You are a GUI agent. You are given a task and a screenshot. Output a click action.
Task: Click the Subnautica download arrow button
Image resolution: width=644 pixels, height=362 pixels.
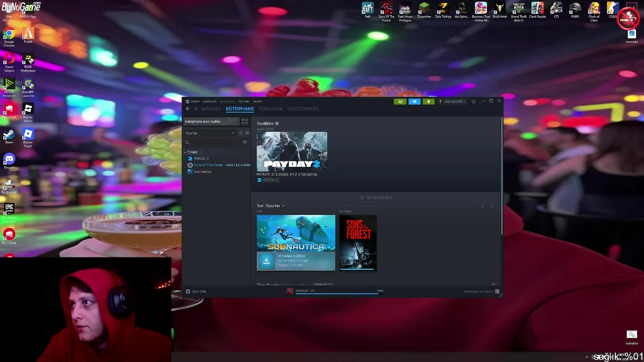[x=266, y=261]
